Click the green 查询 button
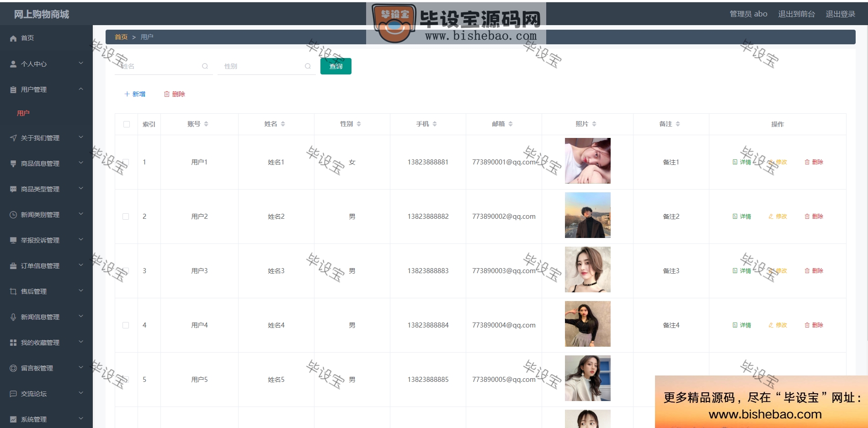The width and height of the screenshot is (868, 428). coord(336,66)
